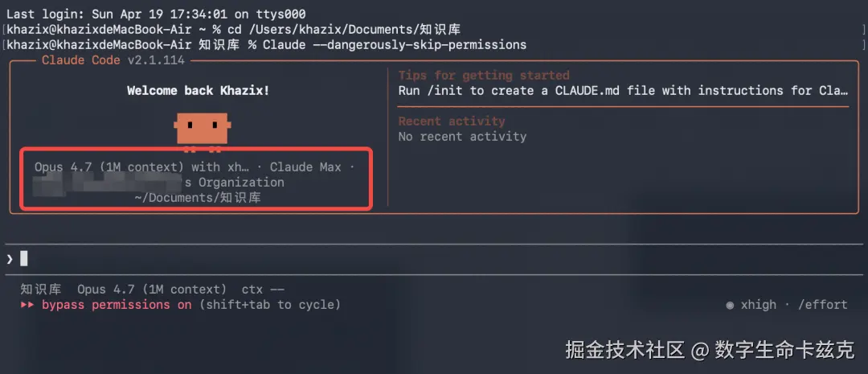Click the Claude Code v2.1.114 title
Screen dimensions: 868x374
[x=113, y=60]
